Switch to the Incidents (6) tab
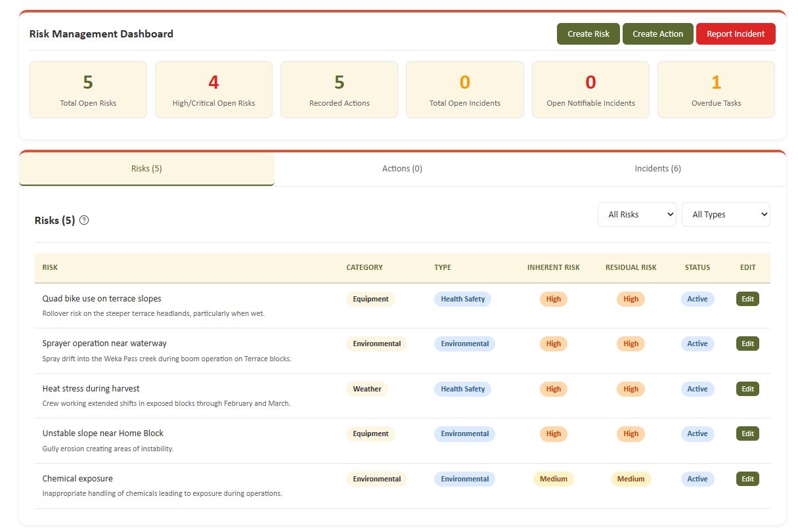This screenshot has height=532, width=798. click(x=657, y=169)
